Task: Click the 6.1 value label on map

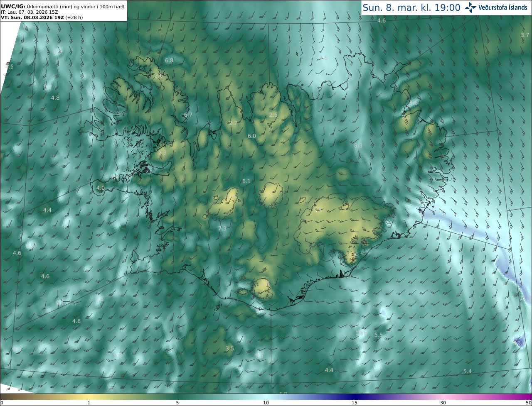Action: [x=246, y=181]
